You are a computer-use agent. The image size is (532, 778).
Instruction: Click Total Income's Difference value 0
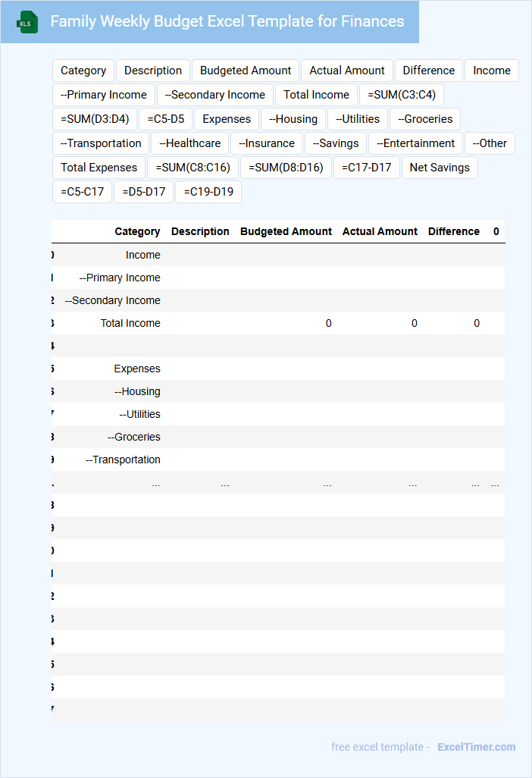point(477,324)
